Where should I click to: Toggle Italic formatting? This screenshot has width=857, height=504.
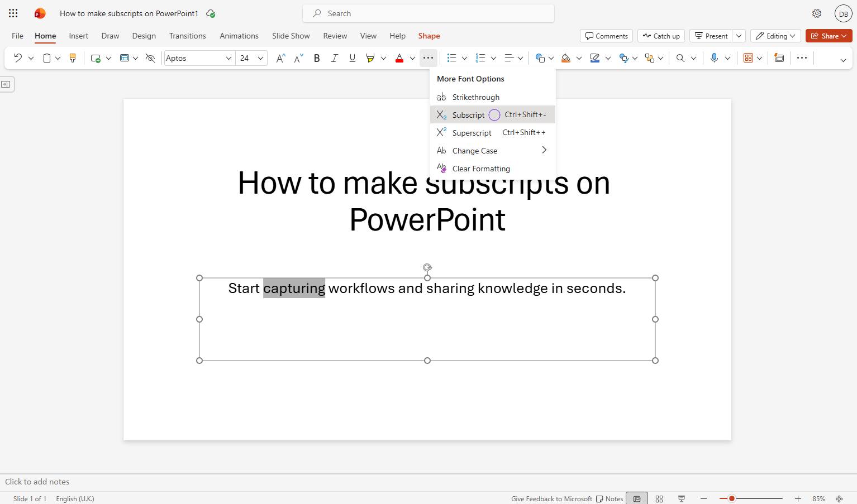(x=334, y=58)
